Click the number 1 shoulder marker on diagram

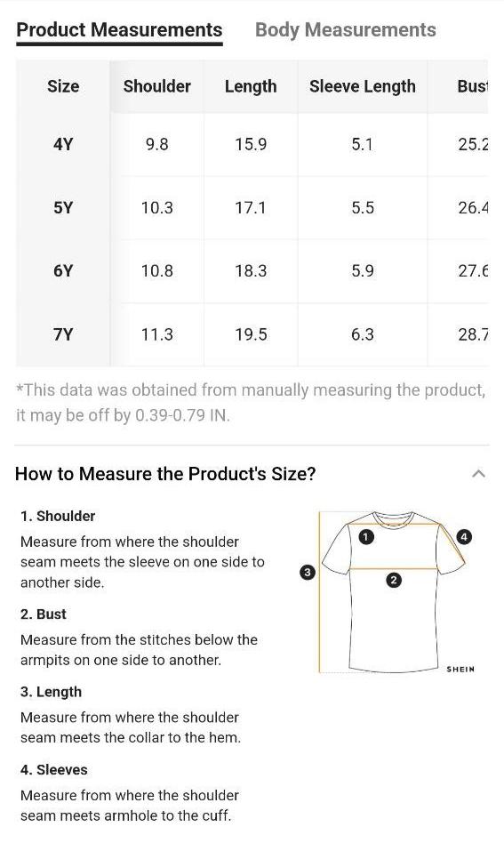coord(366,536)
